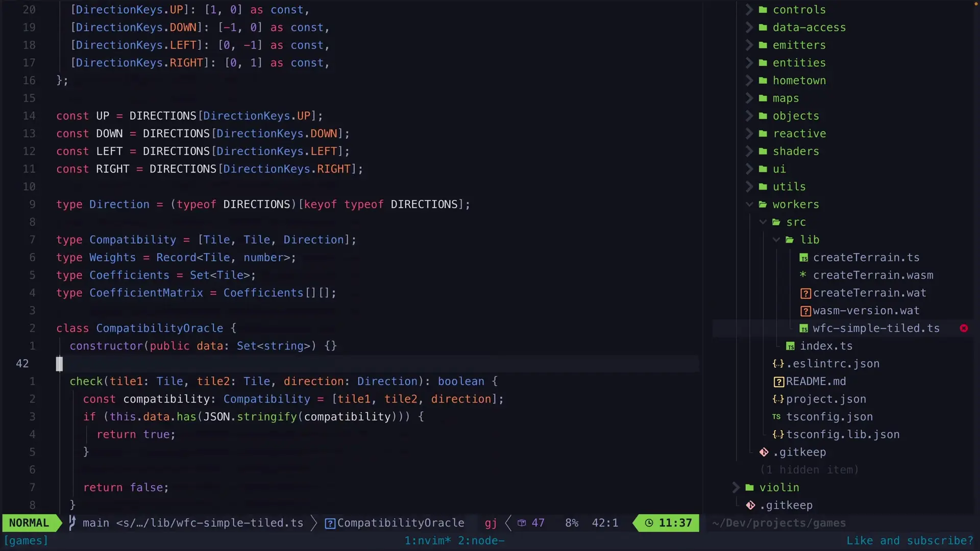Click the 42:1 cursor position indicator
The height and width of the screenshot is (551, 980).
(x=605, y=523)
